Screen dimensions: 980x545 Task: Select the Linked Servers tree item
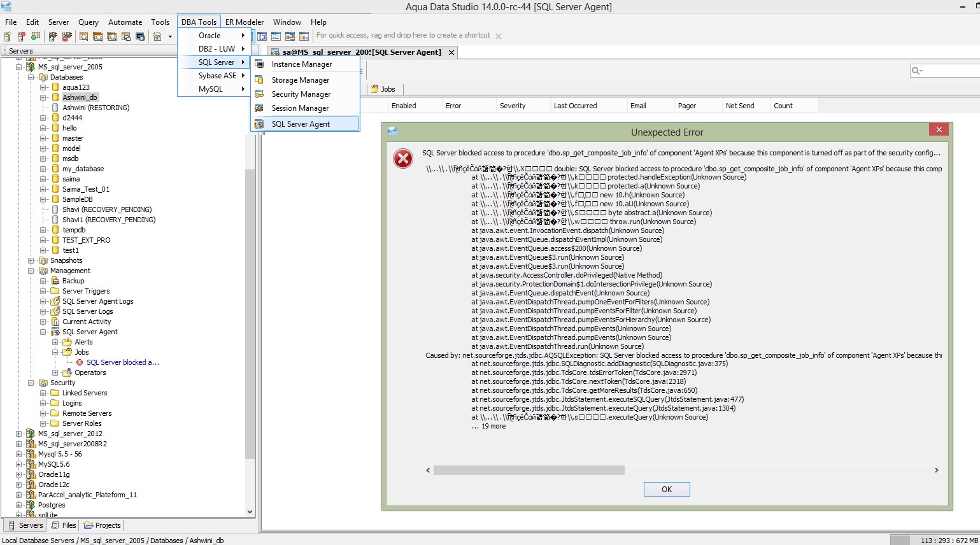click(85, 393)
